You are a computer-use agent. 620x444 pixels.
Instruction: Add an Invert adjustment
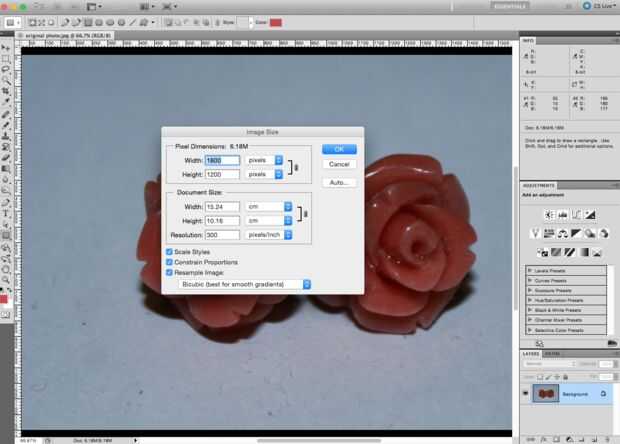(x=542, y=252)
